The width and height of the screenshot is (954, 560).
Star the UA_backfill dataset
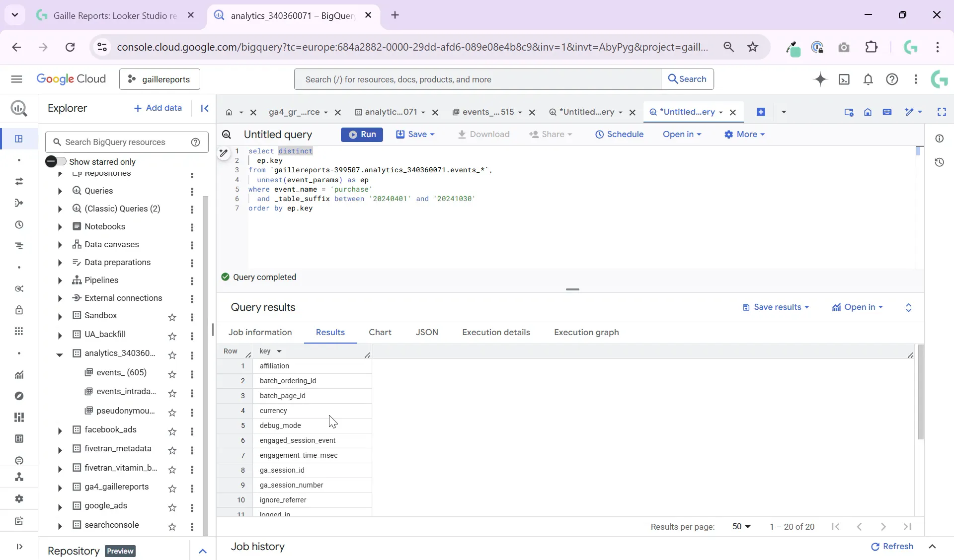(x=172, y=336)
